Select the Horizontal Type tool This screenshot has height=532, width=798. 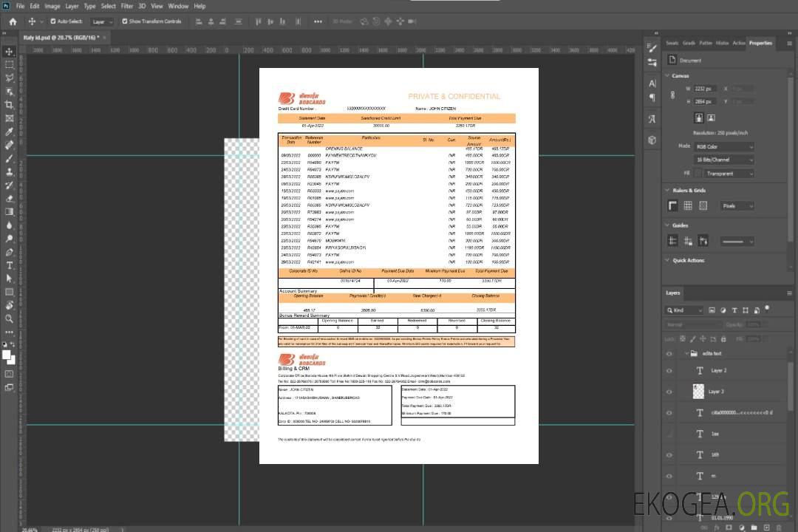coord(9,265)
